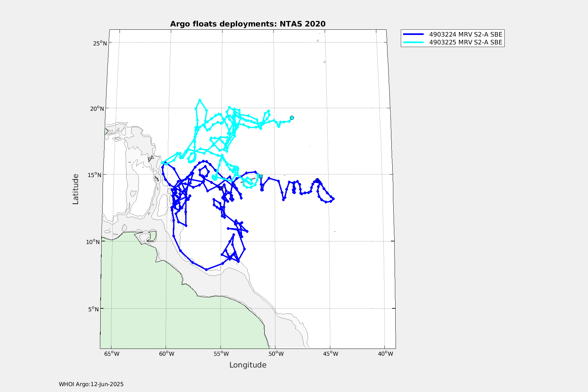This screenshot has width=588, height=392.
Task: Click the 'WHOI Argo:12-Jun-2025' footer text
Action: coord(91,384)
